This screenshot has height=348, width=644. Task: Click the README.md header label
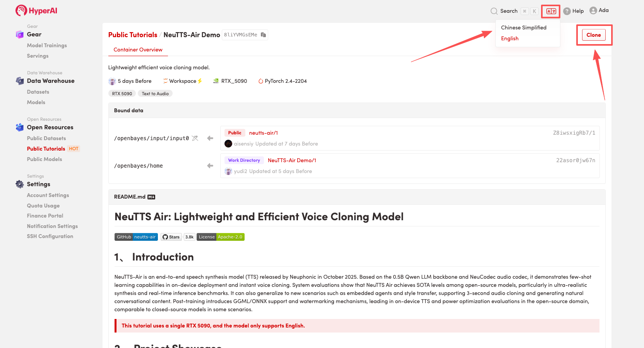(130, 197)
